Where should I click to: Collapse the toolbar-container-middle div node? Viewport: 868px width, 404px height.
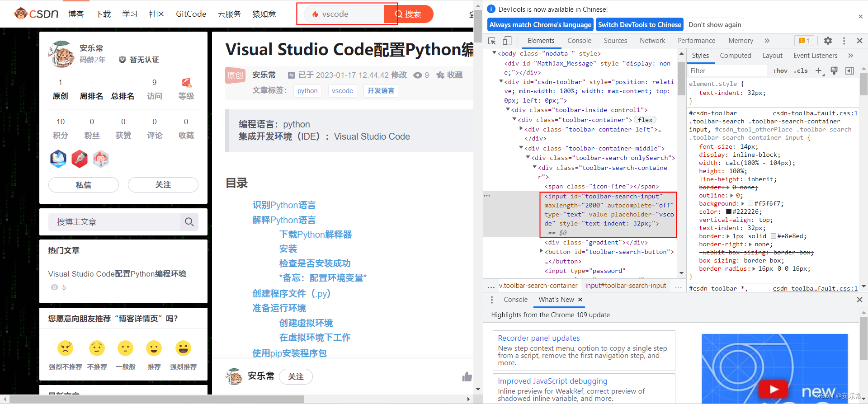(521, 148)
